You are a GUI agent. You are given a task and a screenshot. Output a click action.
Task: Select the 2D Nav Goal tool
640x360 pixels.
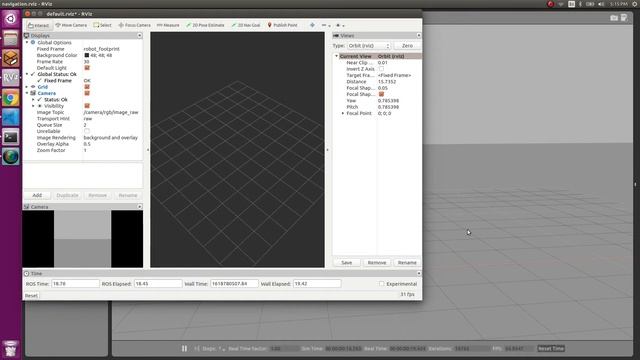coord(246,25)
